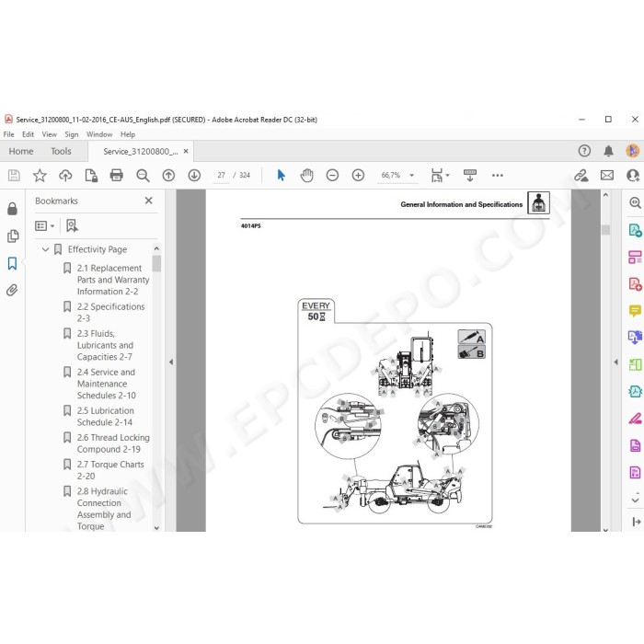Zoom out with the minus button

click(x=332, y=176)
